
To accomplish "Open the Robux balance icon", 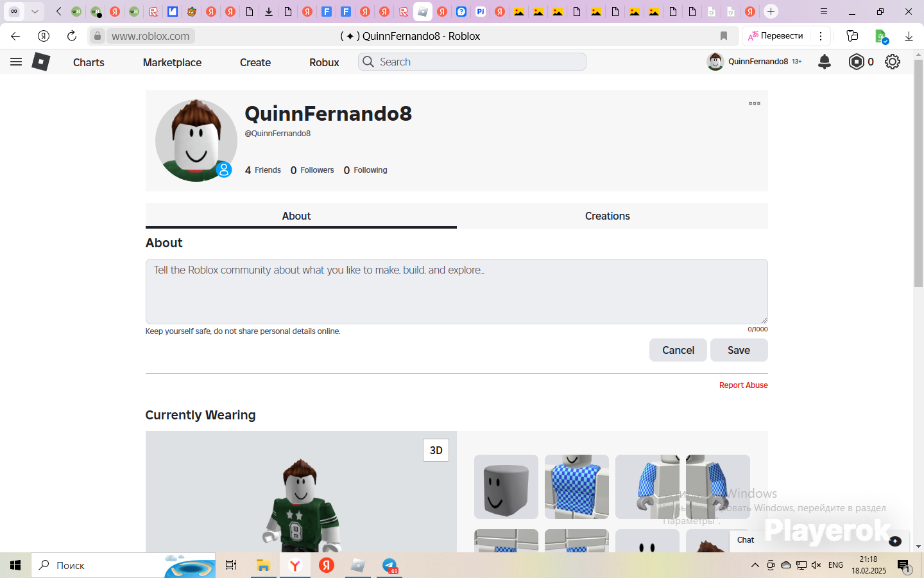I will [856, 62].
